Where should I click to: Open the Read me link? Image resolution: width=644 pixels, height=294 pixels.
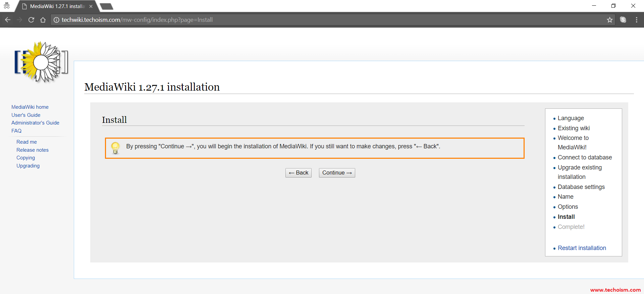26,142
